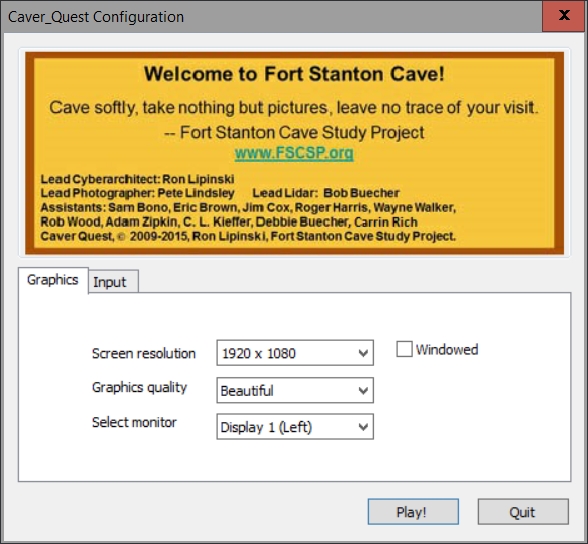Open the Screen resolution dropdown
This screenshot has height=544, width=588.
[x=295, y=353]
